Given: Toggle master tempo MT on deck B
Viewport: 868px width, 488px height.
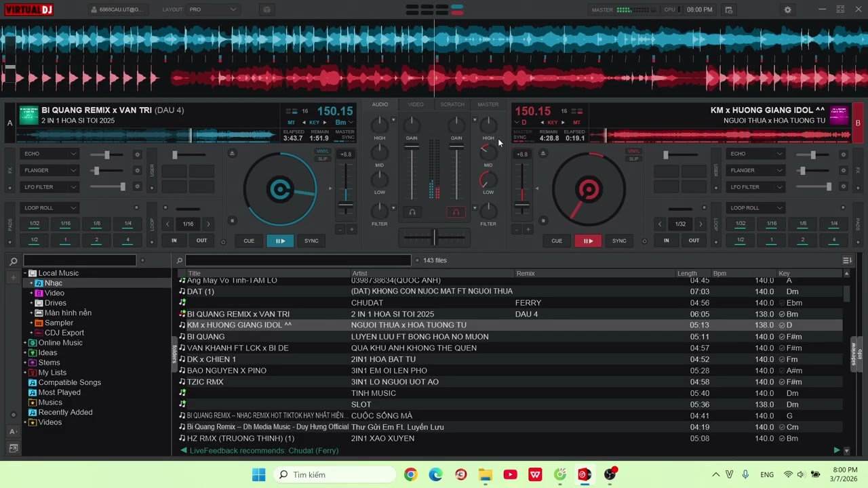Looking at the screenshot, I should point(577,123).
